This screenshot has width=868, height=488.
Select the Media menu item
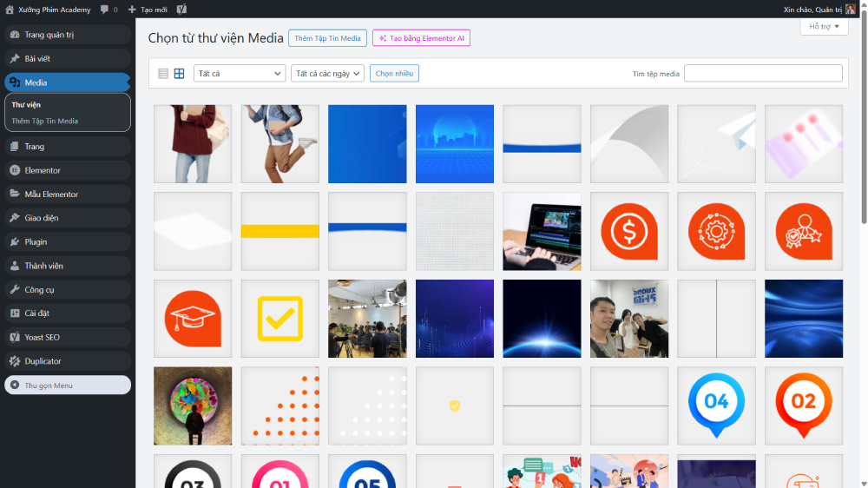click(68, 82)
